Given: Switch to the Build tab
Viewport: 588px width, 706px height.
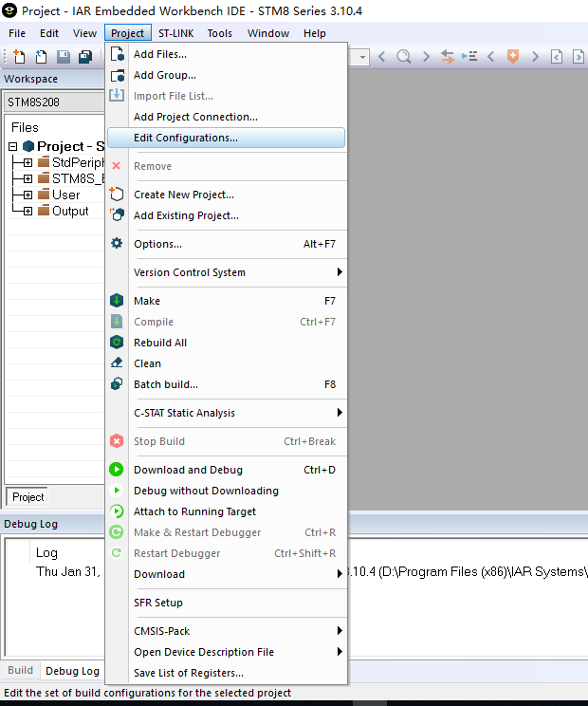Looking at the screenshot, I should point(20,670).
